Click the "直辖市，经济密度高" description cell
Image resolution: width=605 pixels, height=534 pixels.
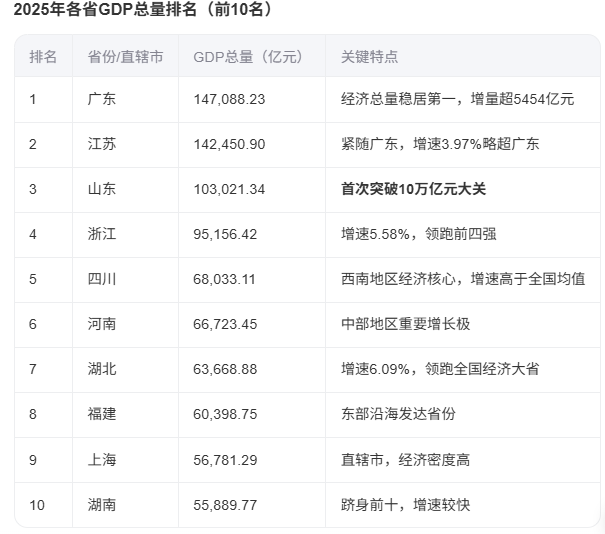(x=405, y=459)
